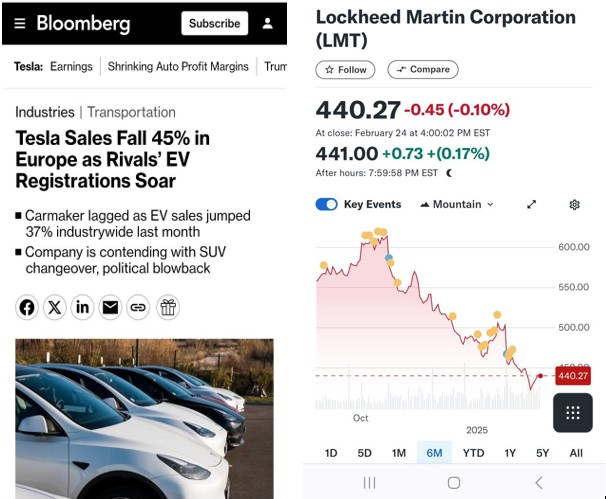Follow Lockheed Martin stock
Viewport: 606px width, 499px height.
point(345,70)
